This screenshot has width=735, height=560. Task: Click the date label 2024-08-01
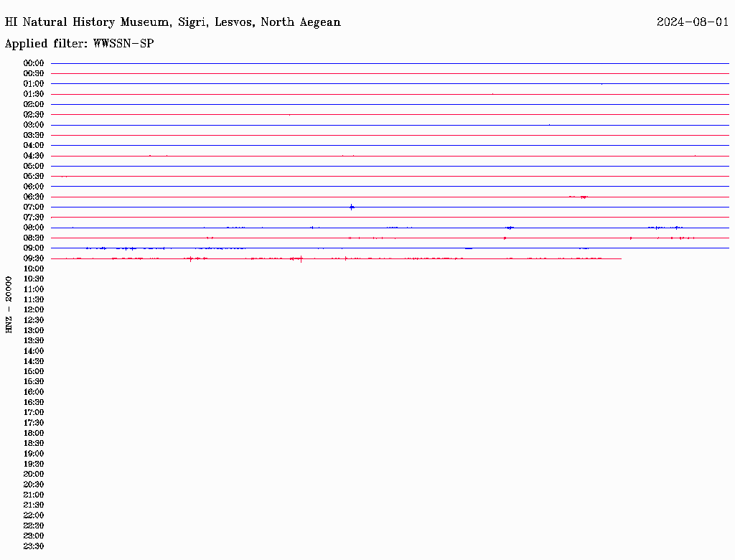pos(693,22)
